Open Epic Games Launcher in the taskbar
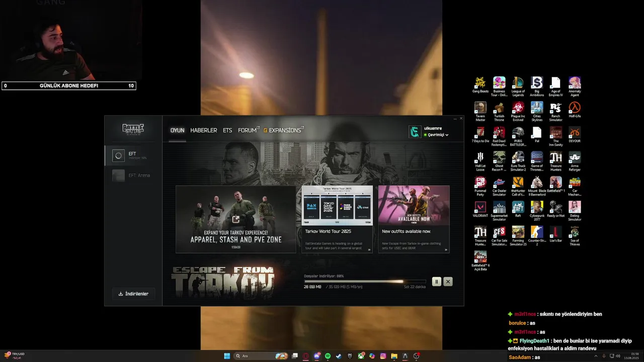The width and height of the screenshot is (644, 362). pyautogui.click(x=350, y=356)
